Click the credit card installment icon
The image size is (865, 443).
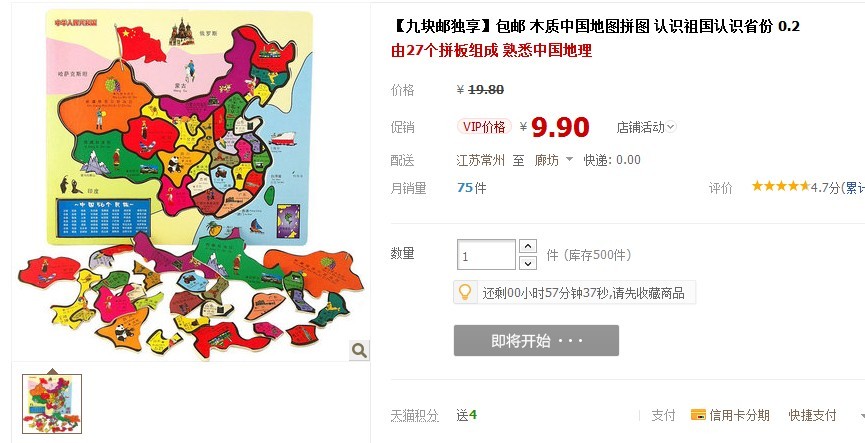[698, 415]
